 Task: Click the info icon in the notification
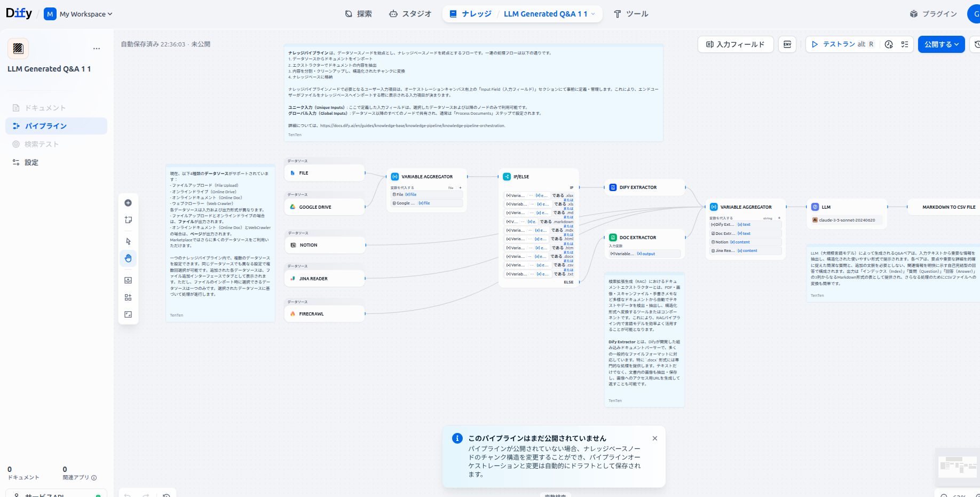[x=457, y=438]
